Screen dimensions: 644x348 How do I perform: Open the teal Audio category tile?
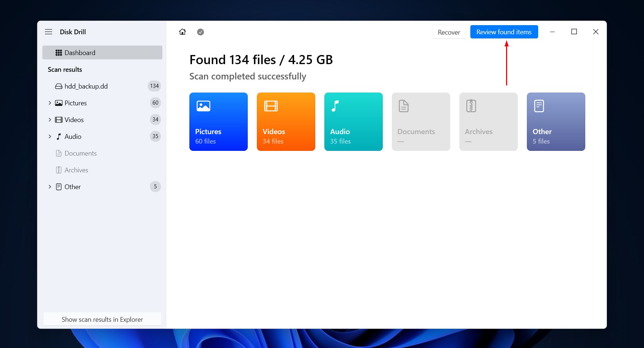coord(353,122)
